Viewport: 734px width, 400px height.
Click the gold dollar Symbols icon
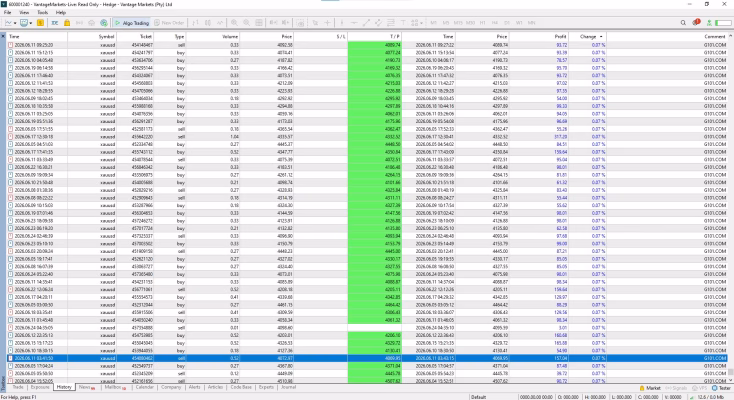41,22
